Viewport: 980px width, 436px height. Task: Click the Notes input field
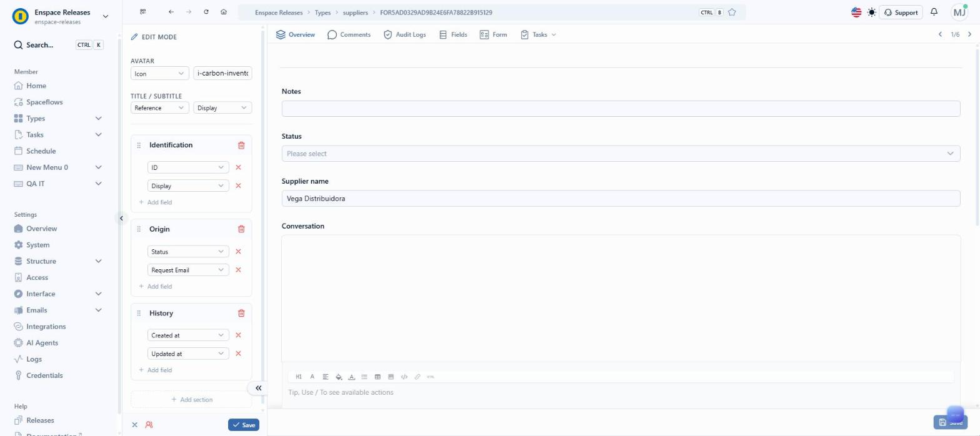pos(621,109)
